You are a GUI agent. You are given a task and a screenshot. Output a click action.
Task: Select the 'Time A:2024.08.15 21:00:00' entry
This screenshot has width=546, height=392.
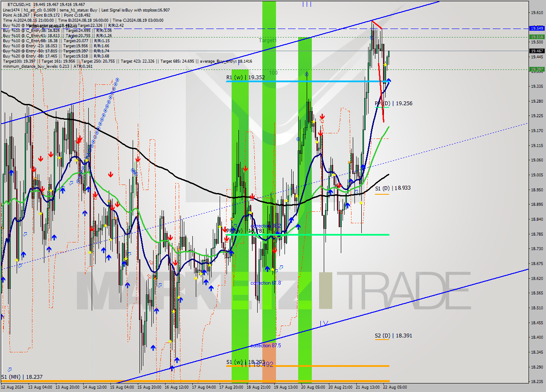28,20
